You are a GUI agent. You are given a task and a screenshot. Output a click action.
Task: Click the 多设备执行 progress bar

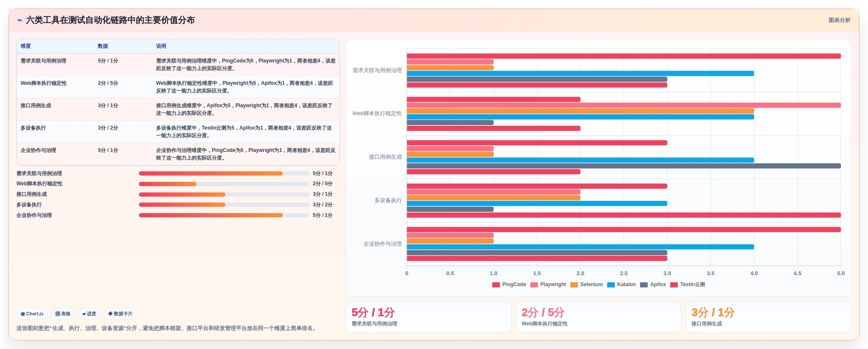[224, 205]
